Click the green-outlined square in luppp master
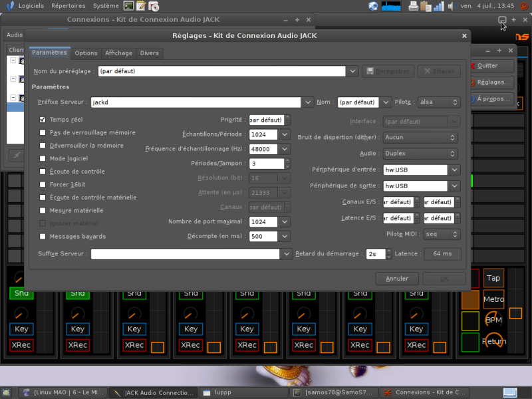This screenshot has height=399, width=532. point(470,342)
